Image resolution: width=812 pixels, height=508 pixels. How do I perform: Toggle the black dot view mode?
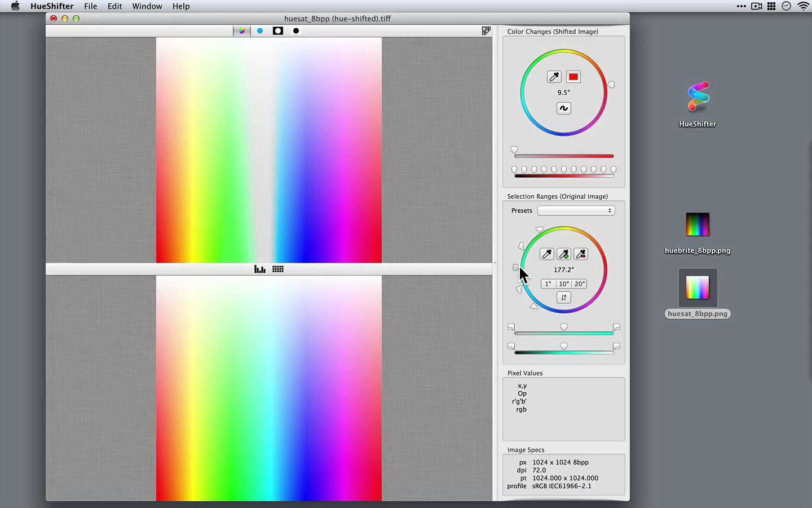click(296, 31)
